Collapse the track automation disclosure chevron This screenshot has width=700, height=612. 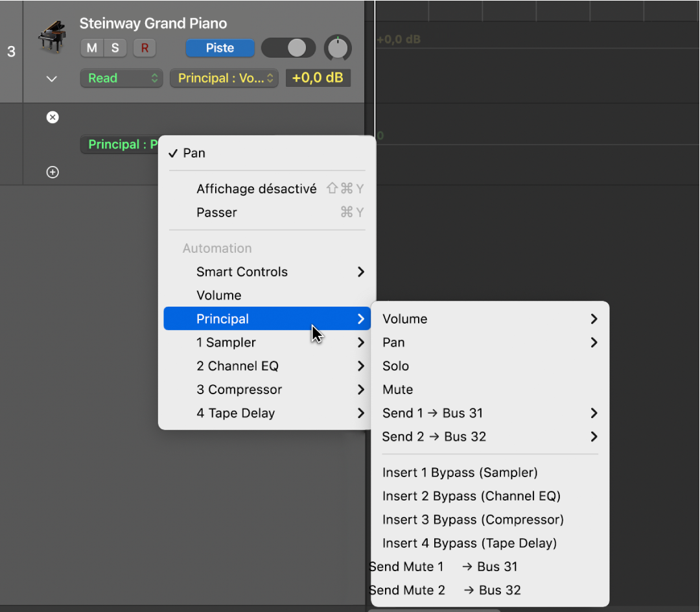tap(52, 79)
